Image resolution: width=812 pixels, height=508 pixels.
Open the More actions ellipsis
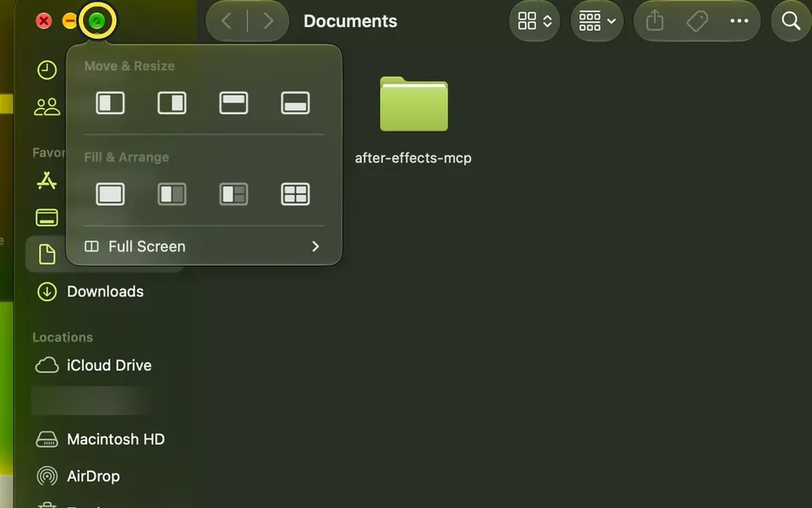(x=739, y=21)
